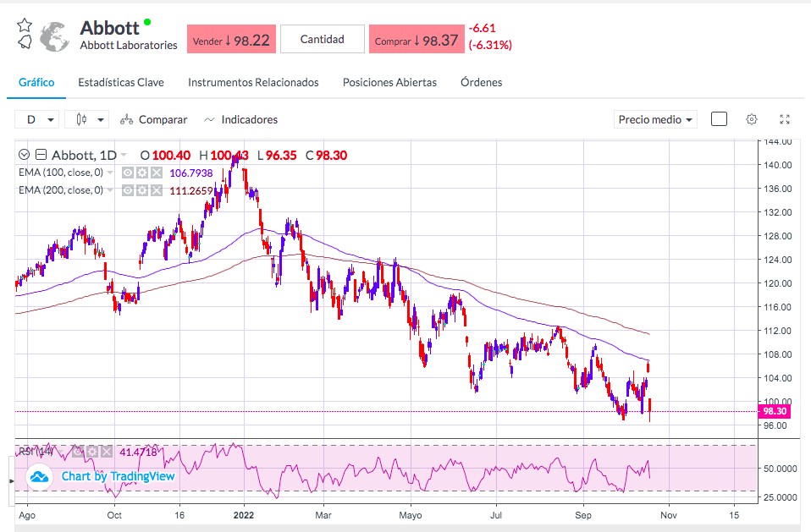Click the low value L 96.35 in legend
This screenshot has width=811, height=532.
[x=277, y=156]
